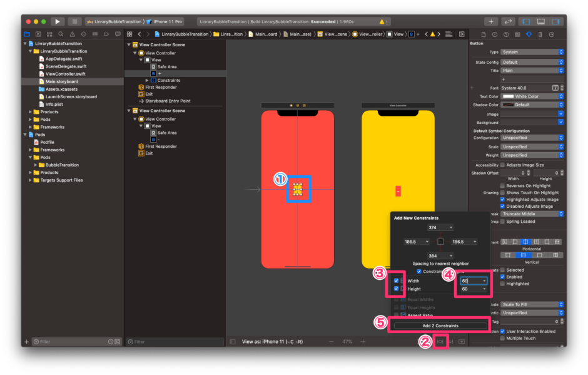Select the Align constraints tool
This screenshot has height=375, width=588.
[426, 341]
